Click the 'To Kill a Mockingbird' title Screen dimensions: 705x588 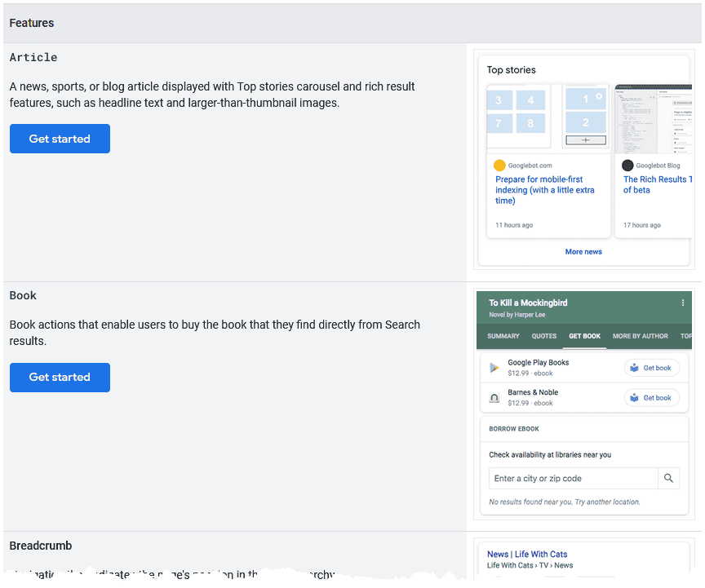pos(528,303)
